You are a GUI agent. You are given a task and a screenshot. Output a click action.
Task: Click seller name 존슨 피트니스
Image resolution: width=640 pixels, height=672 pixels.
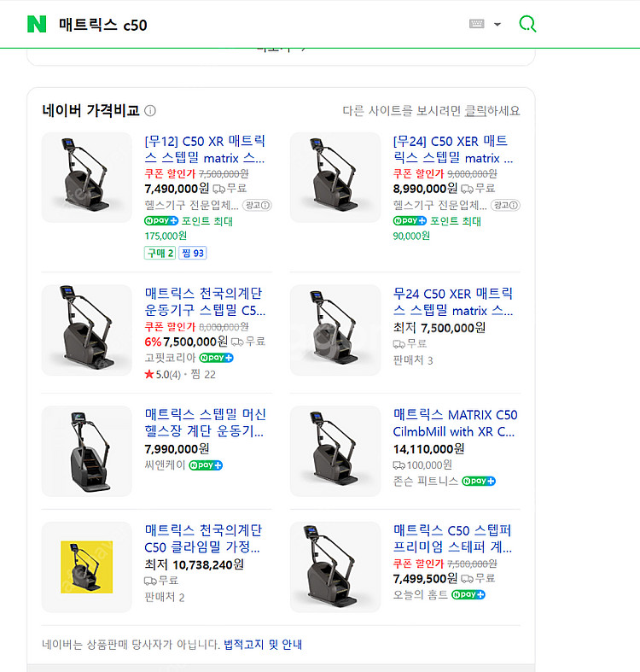[x=425, y=481]
